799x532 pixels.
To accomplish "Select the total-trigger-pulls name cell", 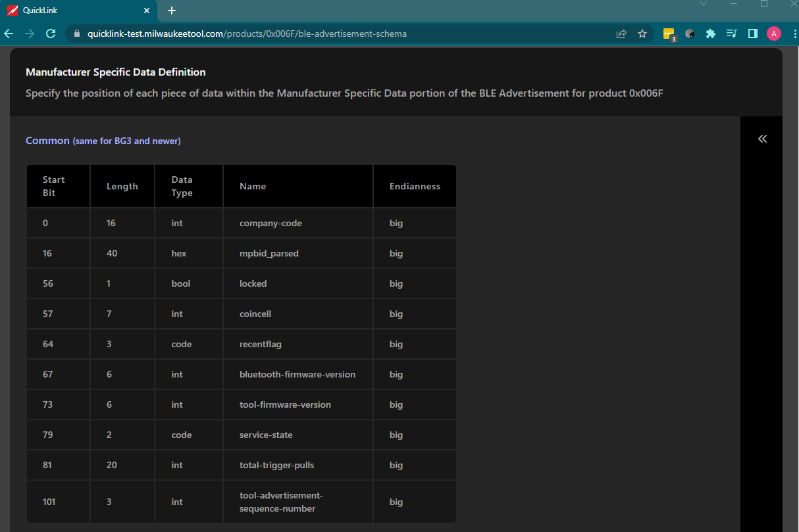I will click(298, 465).
